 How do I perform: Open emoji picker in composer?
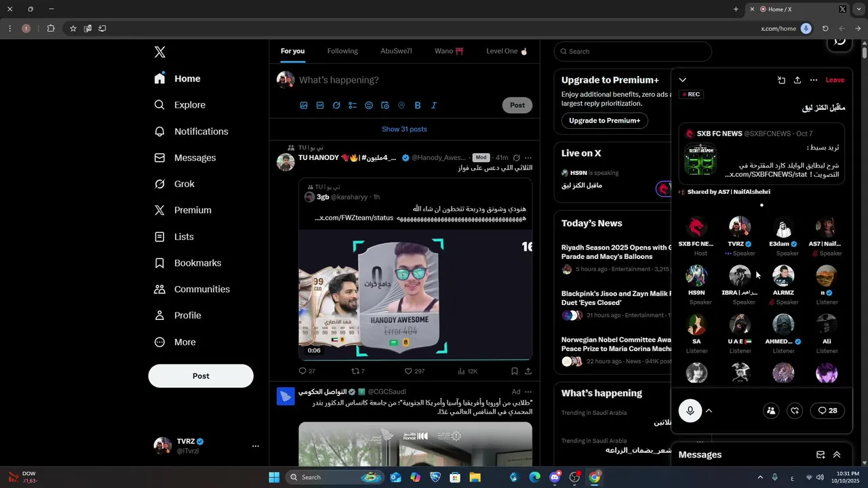pyautogui.click(x=369, y=106)
